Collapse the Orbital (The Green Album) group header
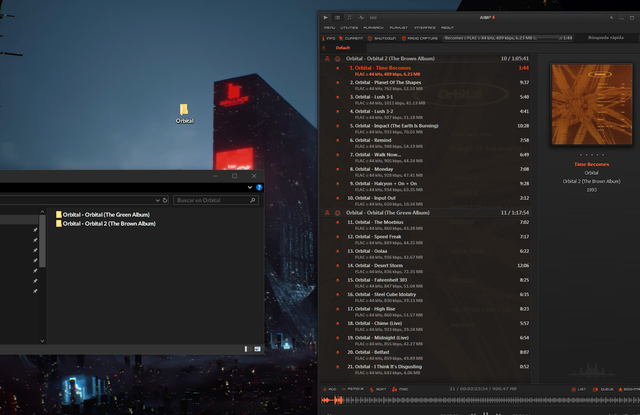Screen dimensions: 640x415 427,213
